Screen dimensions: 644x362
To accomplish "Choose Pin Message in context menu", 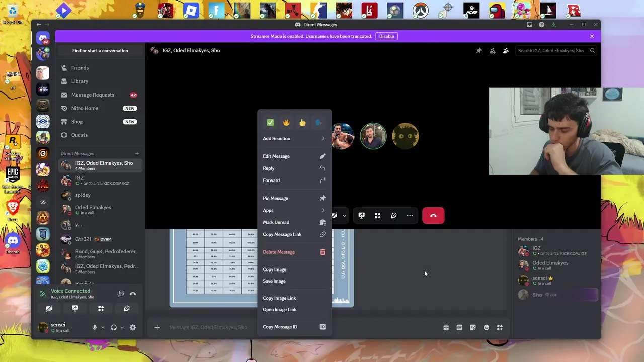I will pos(294,198).
